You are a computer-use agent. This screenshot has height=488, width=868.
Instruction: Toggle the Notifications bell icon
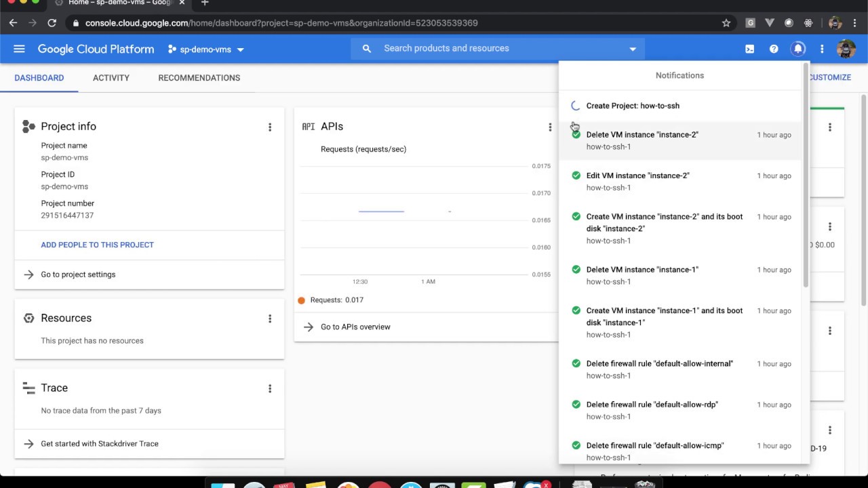coord(798,49)
